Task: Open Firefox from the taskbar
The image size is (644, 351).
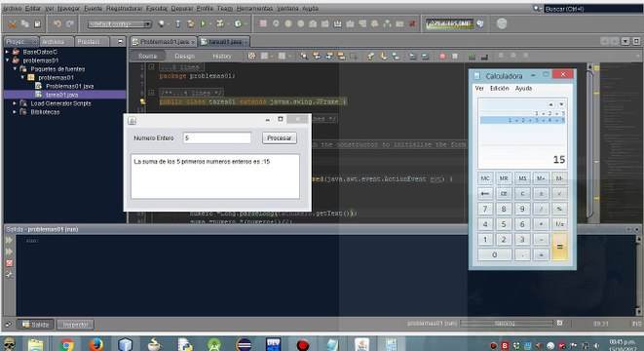Action: [95, 344]
